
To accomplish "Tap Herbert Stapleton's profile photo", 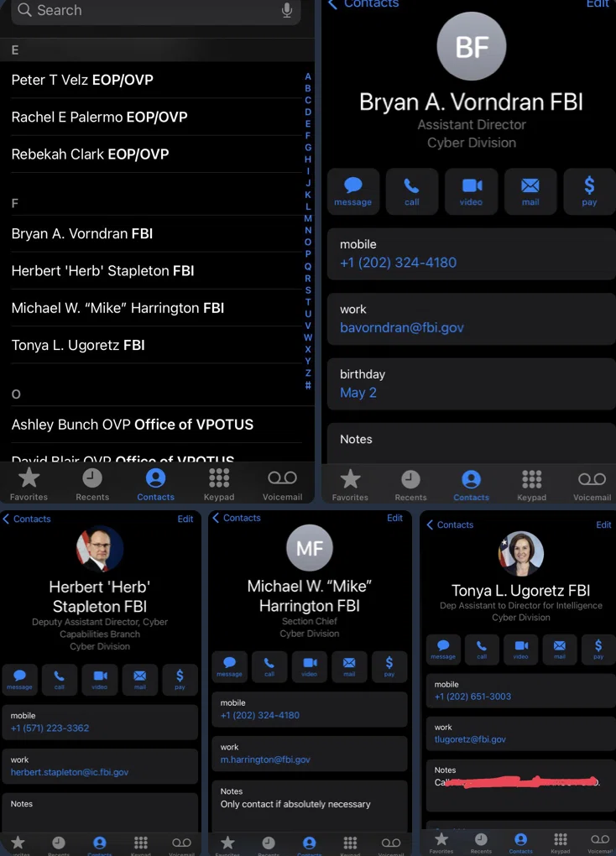I will tap(99, 549).
